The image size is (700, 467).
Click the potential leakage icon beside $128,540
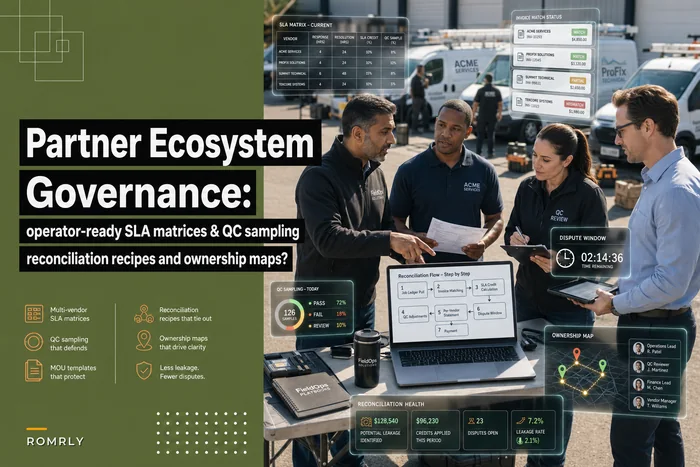(366, 421)
